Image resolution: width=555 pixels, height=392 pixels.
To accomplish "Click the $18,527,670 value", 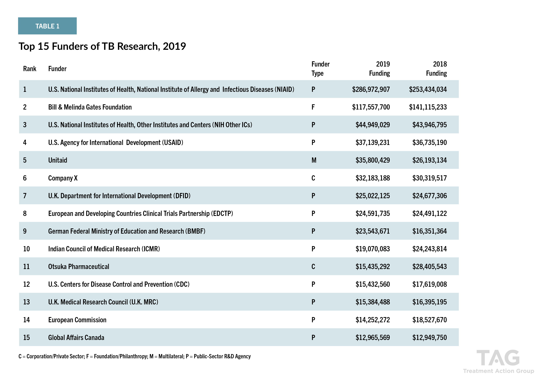I will point(430,320).
